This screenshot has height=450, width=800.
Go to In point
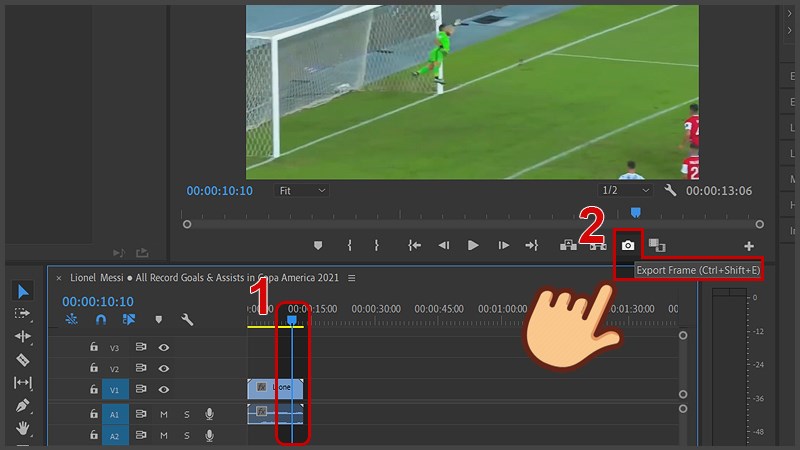(414, 246)
